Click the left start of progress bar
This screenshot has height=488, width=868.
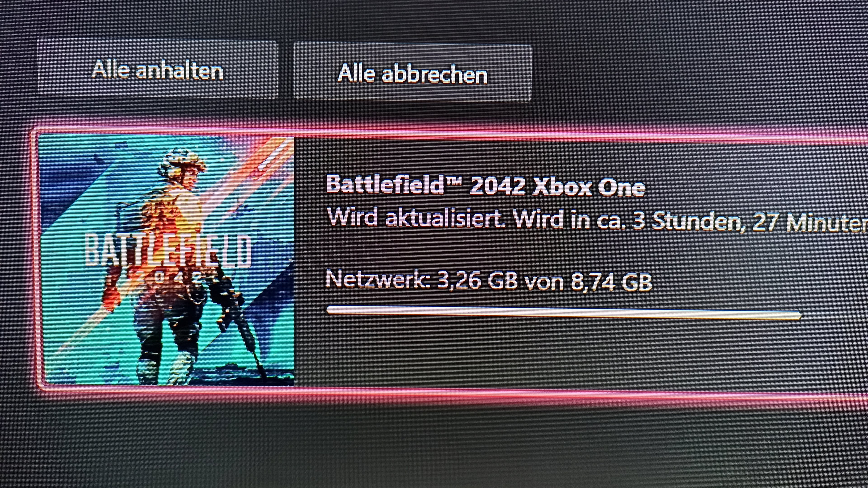click(331, 310)
